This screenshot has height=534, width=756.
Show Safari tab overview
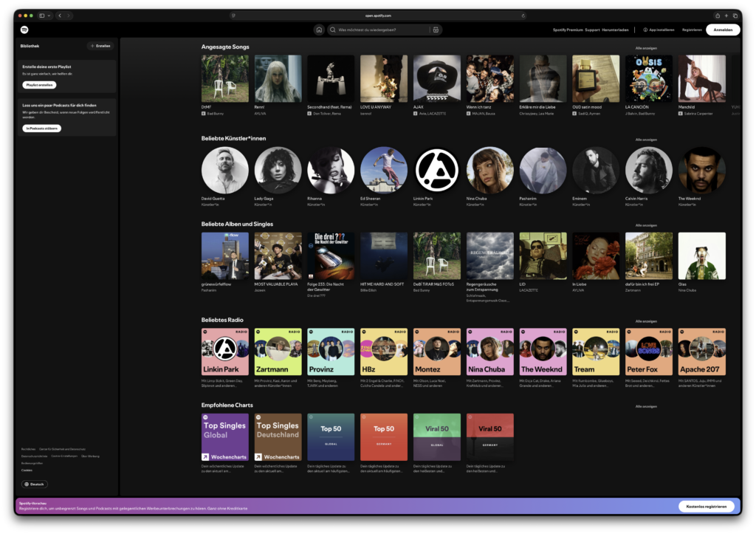click(x=735, y=16)
